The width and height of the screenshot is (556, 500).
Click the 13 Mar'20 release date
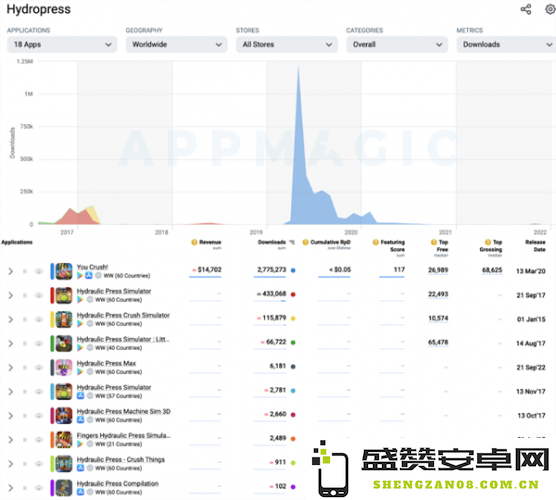tap(531, 271)
